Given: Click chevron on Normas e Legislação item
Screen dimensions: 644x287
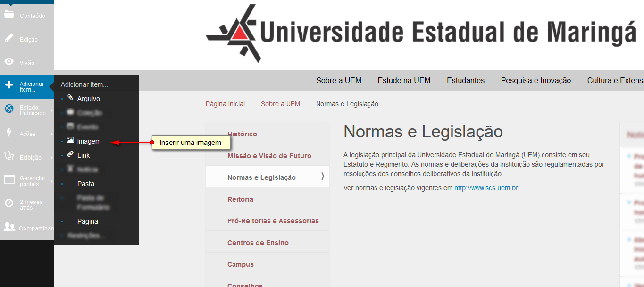Looking at the screenshot, I should point(323,177).
